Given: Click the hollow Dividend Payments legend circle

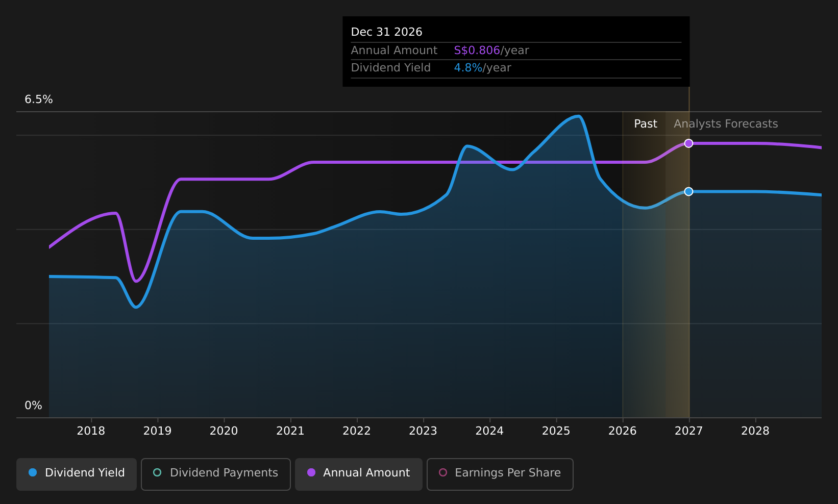Looking at the screenshot, I should click(157, 472).
